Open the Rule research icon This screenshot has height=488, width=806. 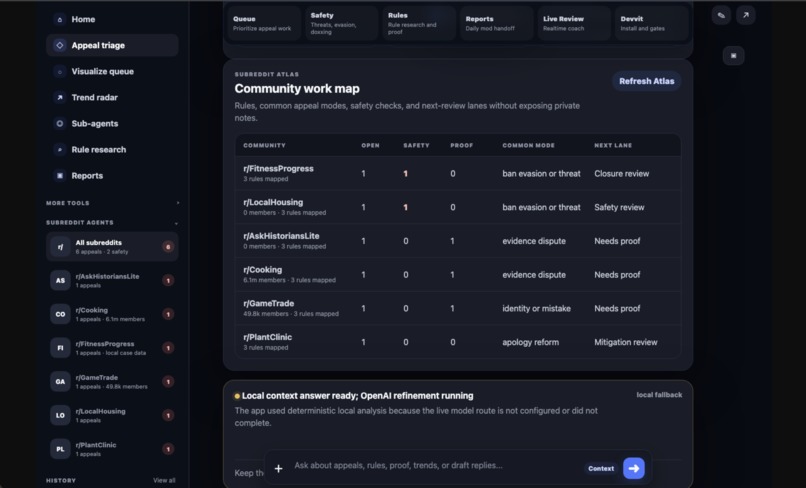(60, 150)
